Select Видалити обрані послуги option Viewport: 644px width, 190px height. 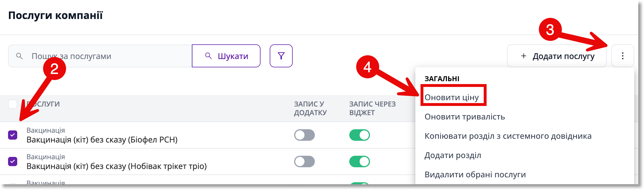[475, 174]
